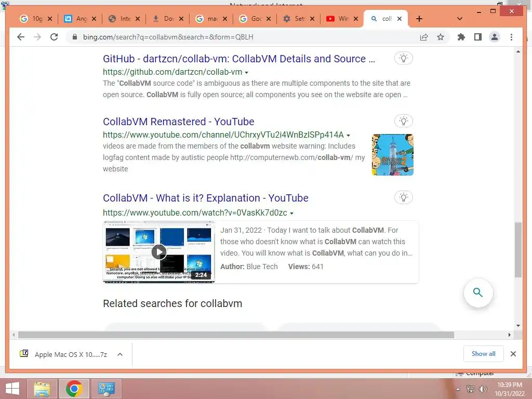Open GitHub dartzcn/collab-vm result link
Screen dimensions: 532x399
[239, 59]
